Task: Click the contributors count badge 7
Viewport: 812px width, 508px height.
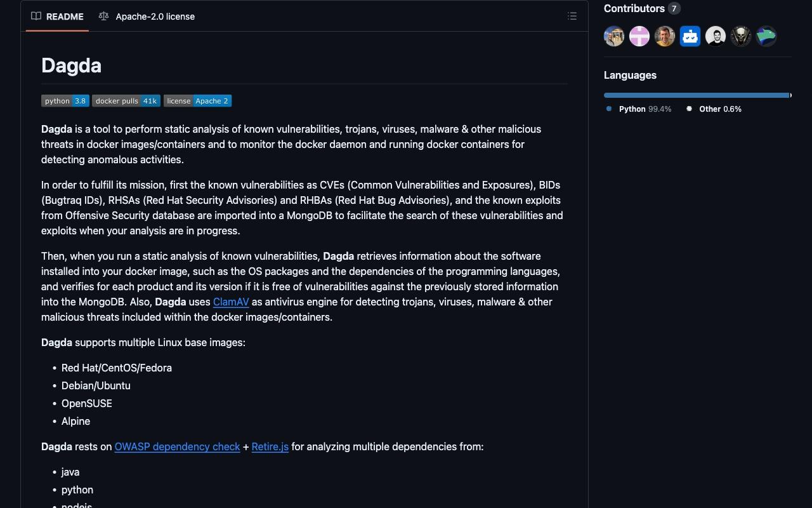Action: 674,8
